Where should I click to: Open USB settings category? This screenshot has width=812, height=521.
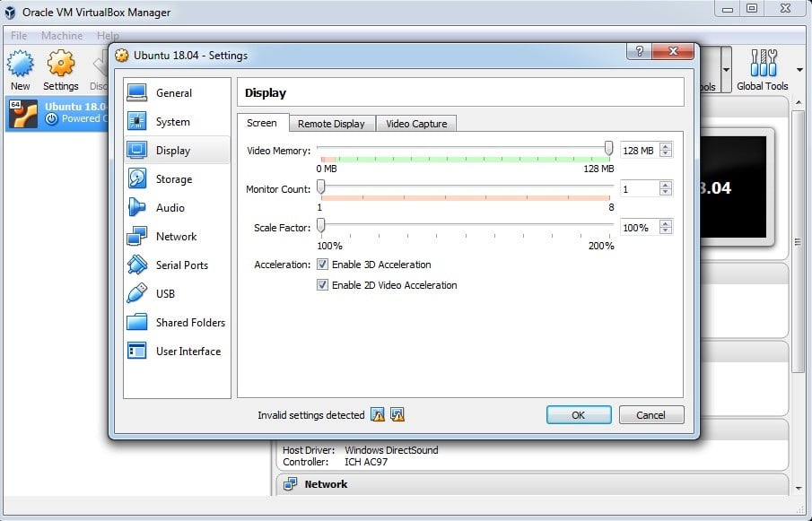pyautogui.click(x=165, y=294)
